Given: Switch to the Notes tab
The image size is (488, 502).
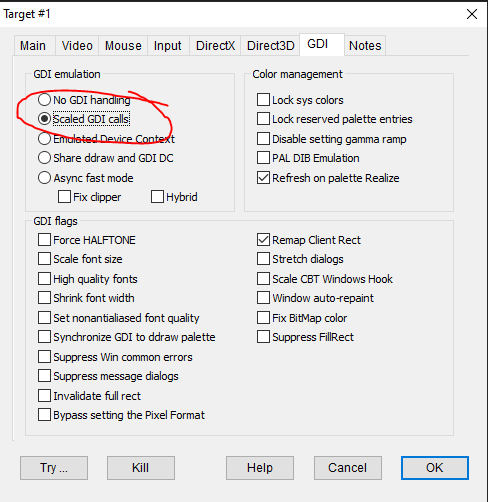Looking at the screenshot, I should pyautogui.click(x=365, y=45).
